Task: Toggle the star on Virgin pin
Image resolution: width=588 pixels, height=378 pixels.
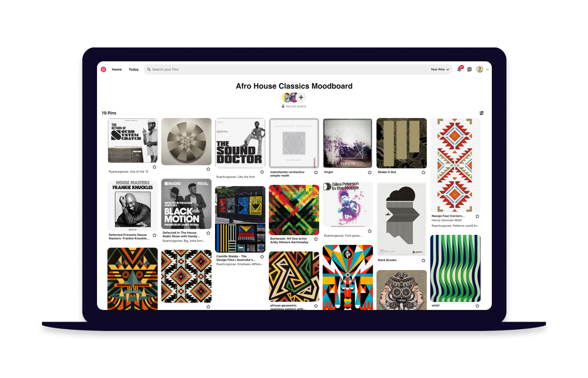Action: pos(370,172)
